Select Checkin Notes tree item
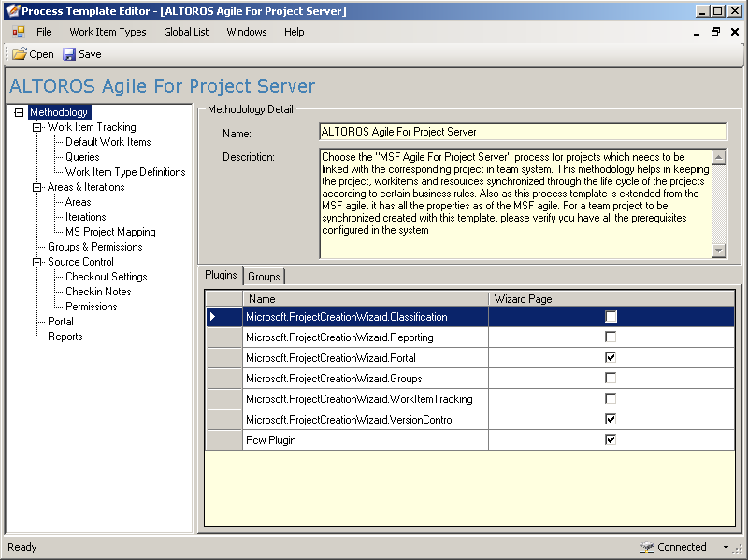Image resolution: width=748 pixels, height=560 pixels. (x=98, y=292)
